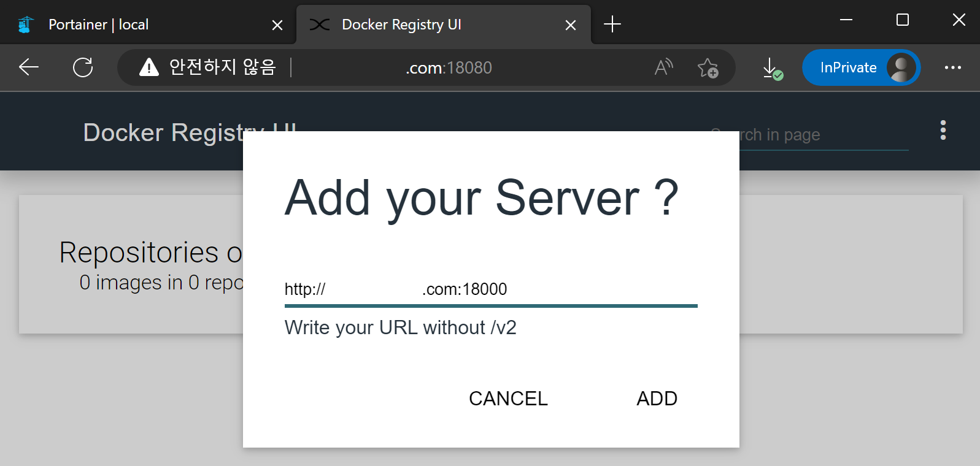Click the Search in page field
980x466 pixels.
tap(809, 135)
